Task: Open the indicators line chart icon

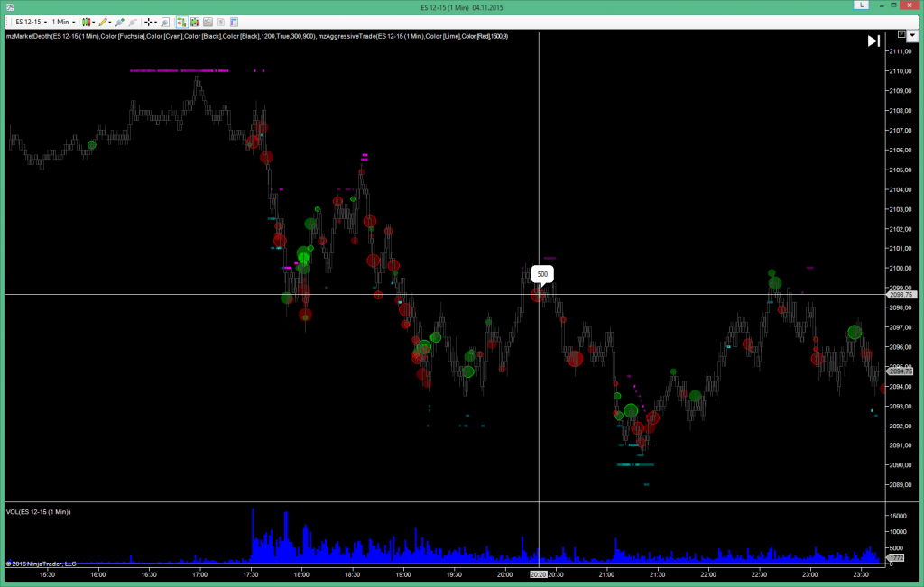Action: (208, 22)
